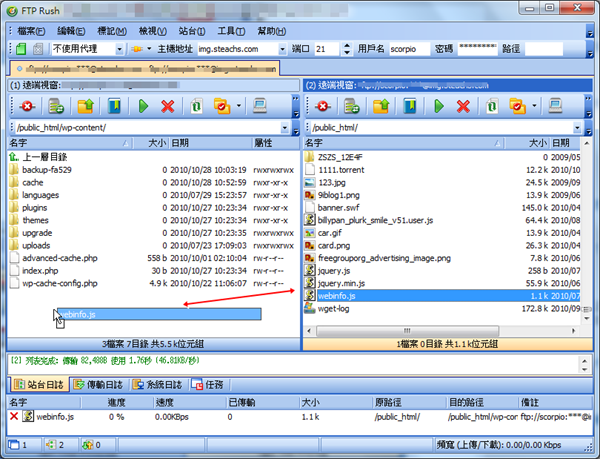600x459 pixels.
Task: Click the left pane folder-check icon
Action: point(222,106)
